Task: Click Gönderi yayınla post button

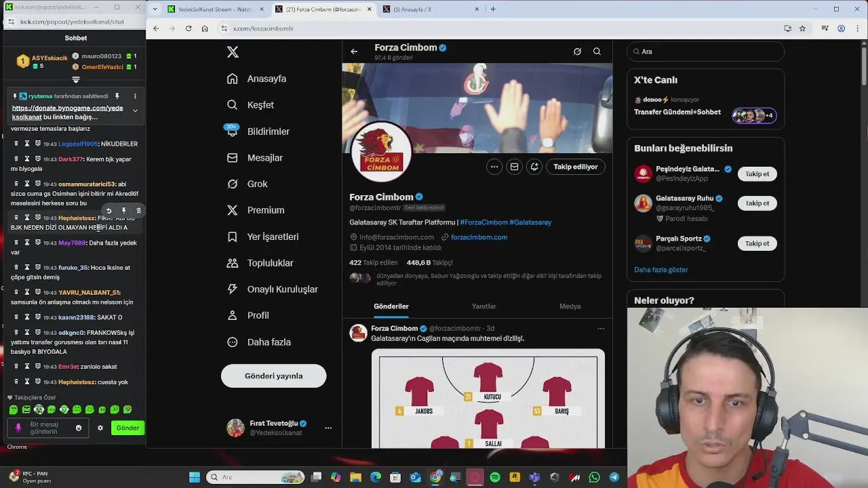Action: tap(274, 376)
